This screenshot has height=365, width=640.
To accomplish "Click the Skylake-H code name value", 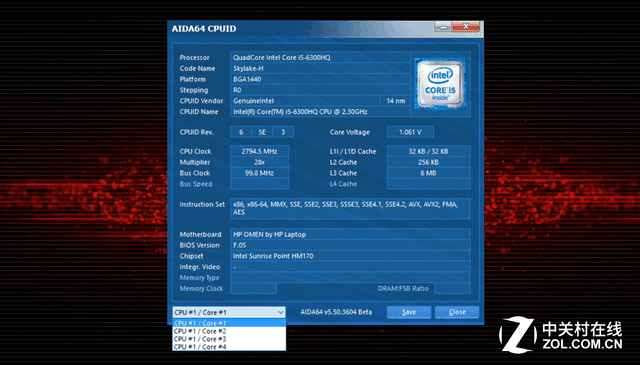I will [x=320, y=69].
